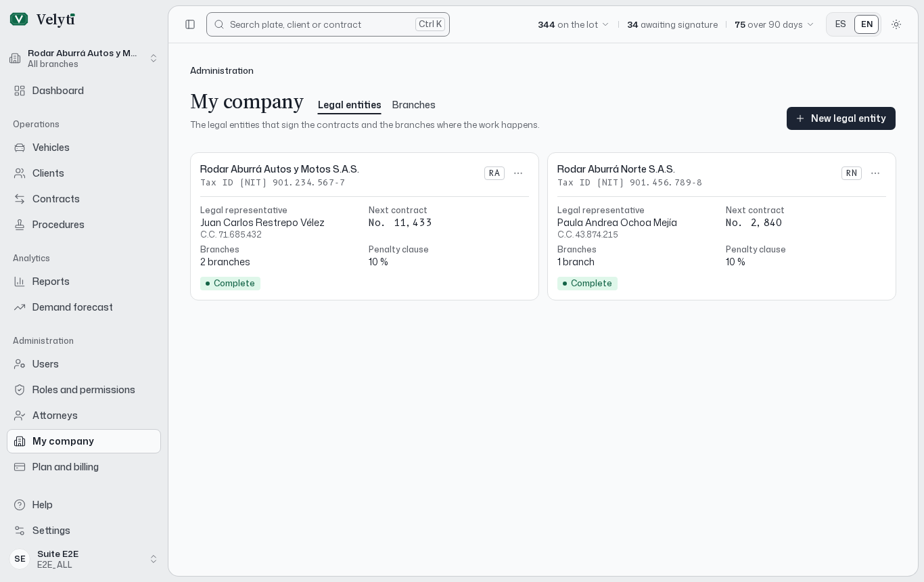924x582 pixels.
Task: Create a New legal entity
Action: pos(841,118)
